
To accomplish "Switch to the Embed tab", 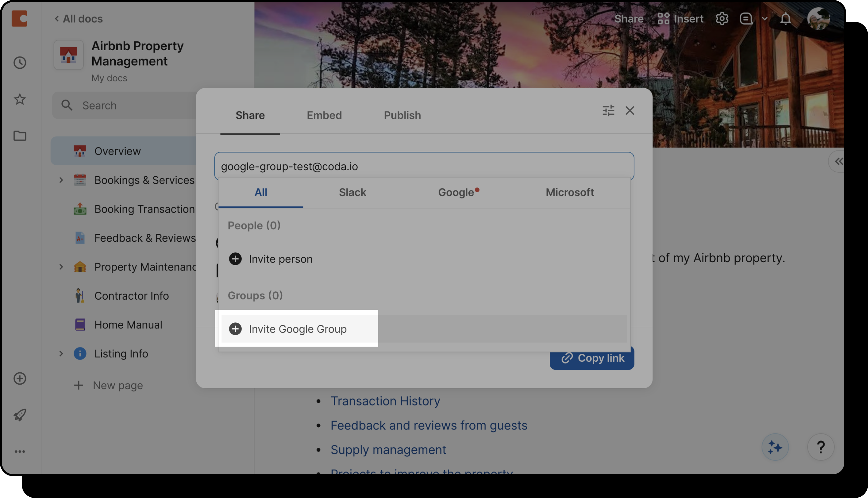I will point(324,115).
